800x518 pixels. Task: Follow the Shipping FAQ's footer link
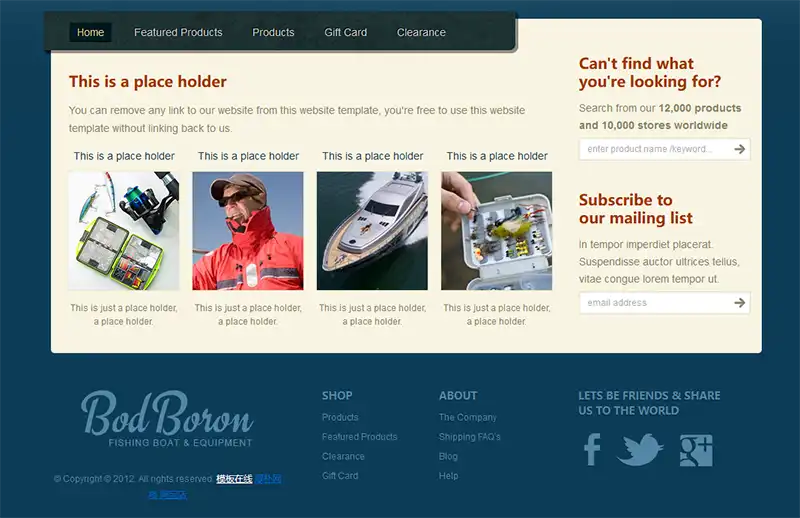[x=469, y=437]
